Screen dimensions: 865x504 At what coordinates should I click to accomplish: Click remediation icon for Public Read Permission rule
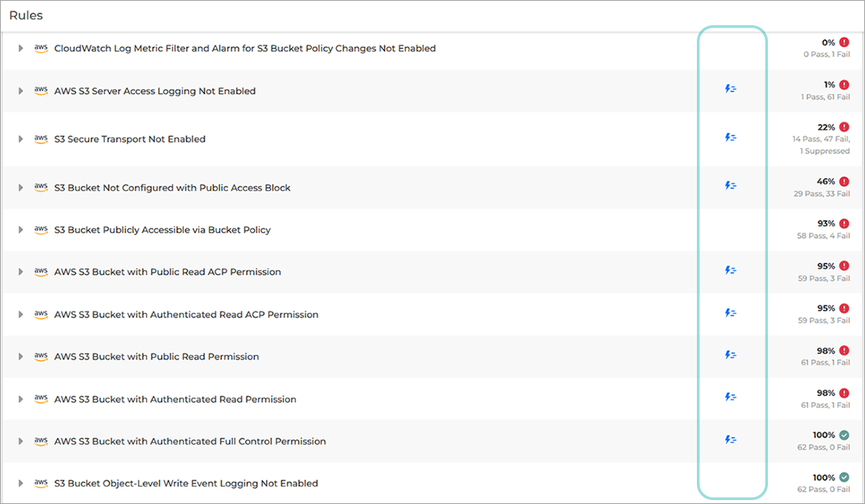pos(730,355)
